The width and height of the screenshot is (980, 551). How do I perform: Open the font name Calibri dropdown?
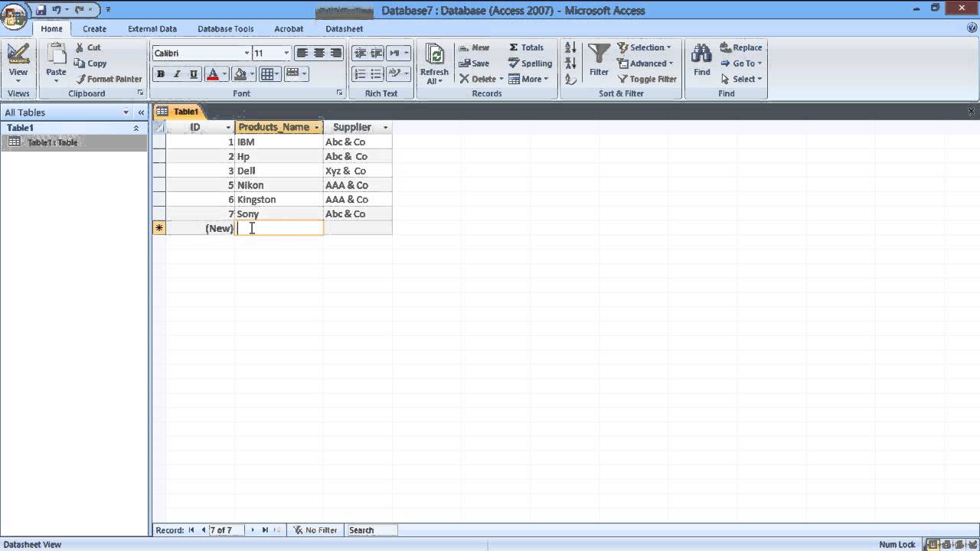click(x=247, y=53)
